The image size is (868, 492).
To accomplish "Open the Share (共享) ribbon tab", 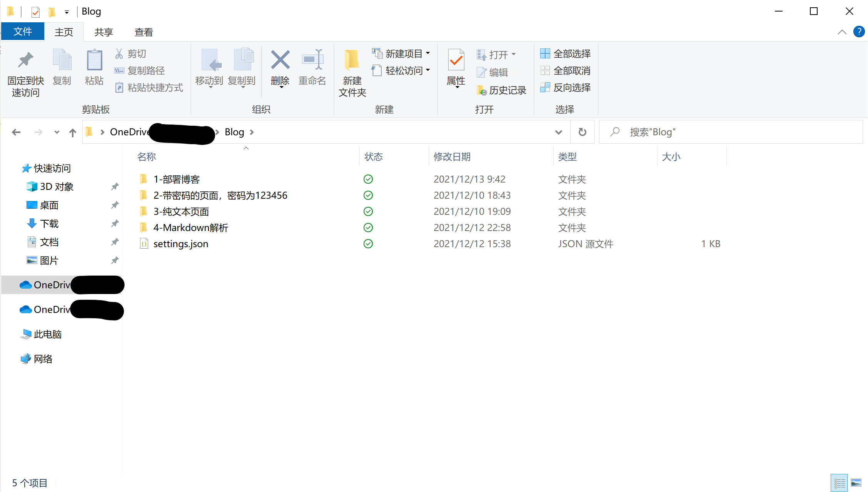I will click(103, 32).
